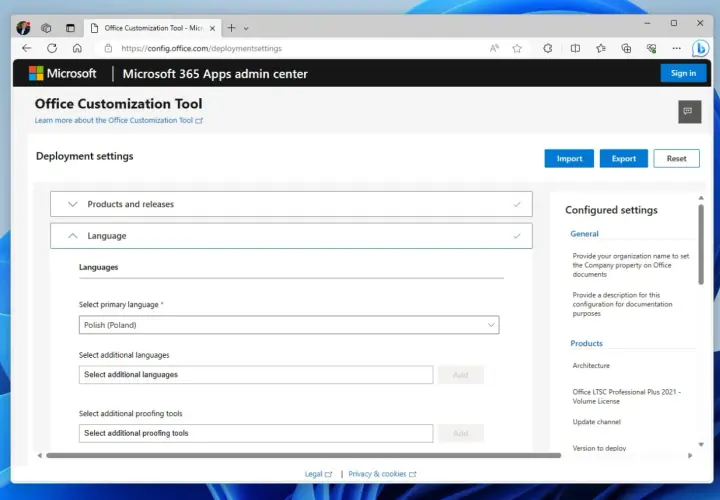Add this page to favorites star
Screen dimensions: 720x500
(517, 48)
